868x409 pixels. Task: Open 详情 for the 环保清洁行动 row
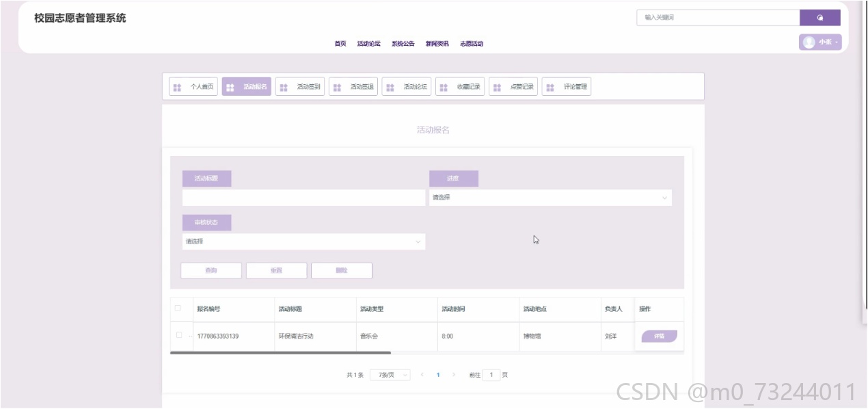point(659,336)
